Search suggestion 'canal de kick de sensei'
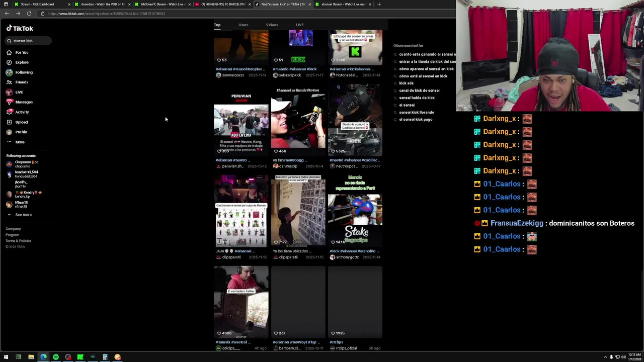Image resolution: width=644 pixels, height=362 pixels. click(419, 90)
